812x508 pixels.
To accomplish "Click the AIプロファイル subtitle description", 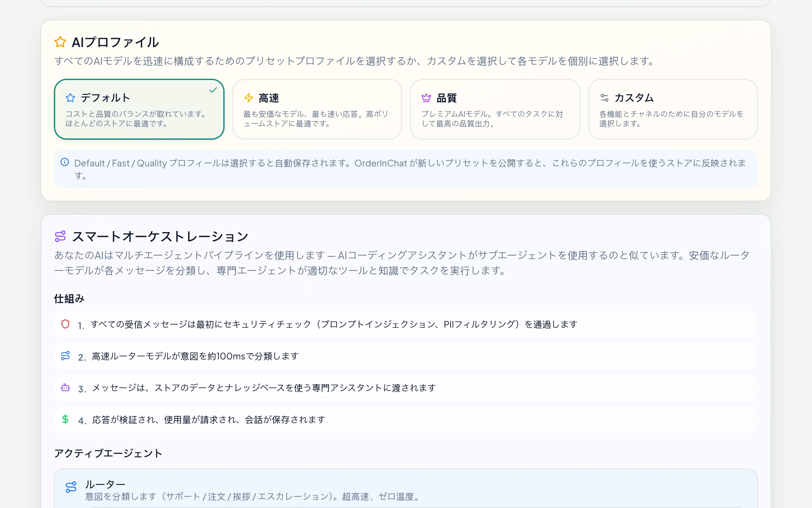I will pyautogui.click(x=355, y=61).
